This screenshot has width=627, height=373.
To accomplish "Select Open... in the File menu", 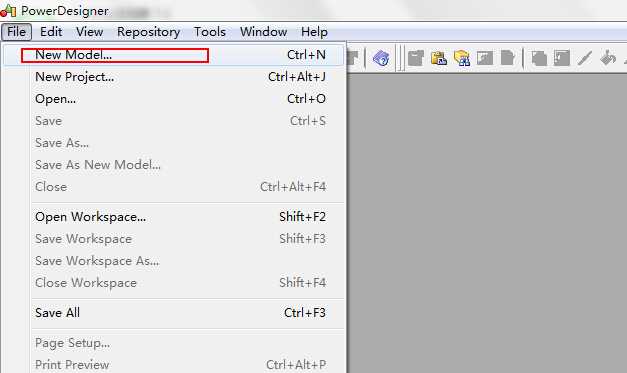I will [x=174, y=99].
